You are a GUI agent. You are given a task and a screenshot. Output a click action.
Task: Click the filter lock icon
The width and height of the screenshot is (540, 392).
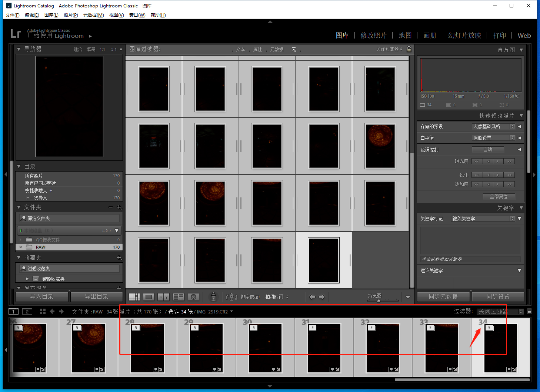(409, 49)
